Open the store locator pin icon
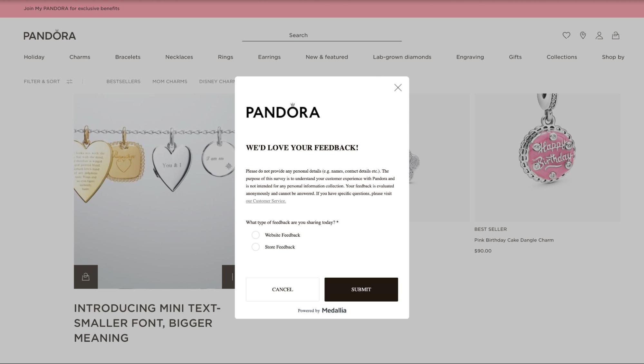The image size is (644, 364). 583,35
